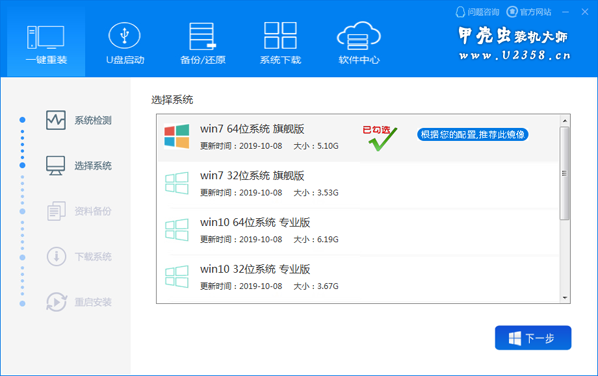The image size is (598, 376).
Task: Select the 系统检测 system check step
Action: 79,121
